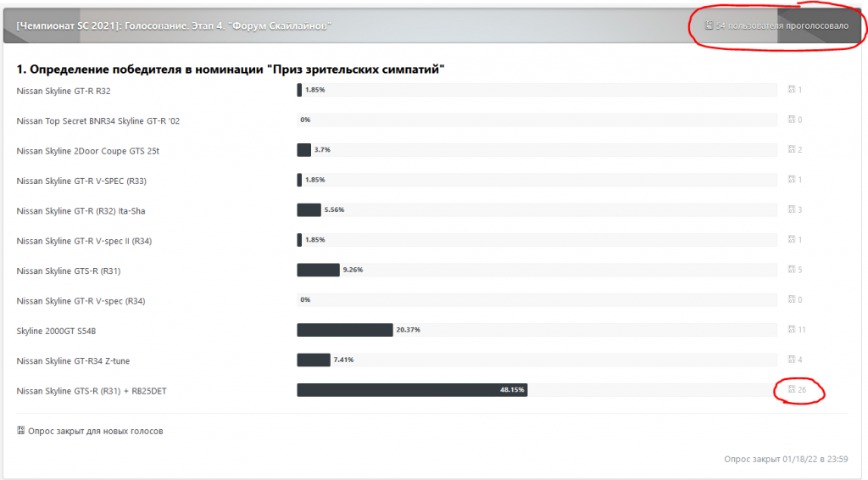The image size is (868, 480).
Task: Click the voter icon for 2Door Coupe GTS 25t
Action: pyautogui.click(x=792, y=149)
